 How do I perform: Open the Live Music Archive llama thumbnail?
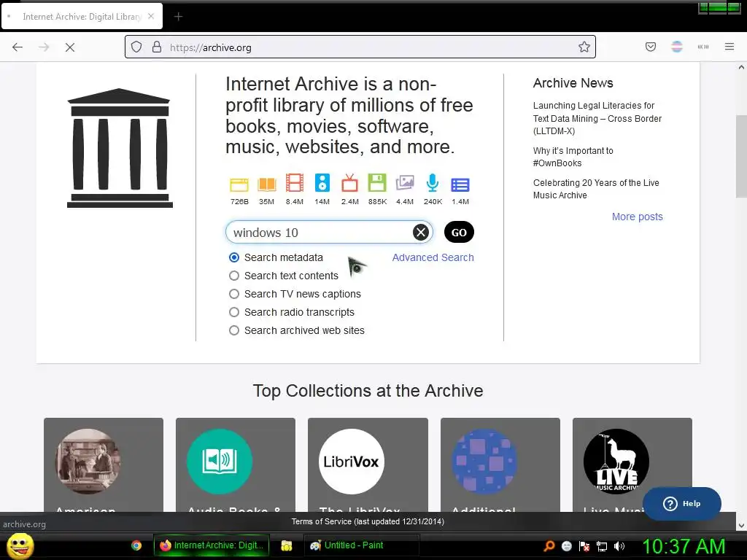(x=616, y=461)
